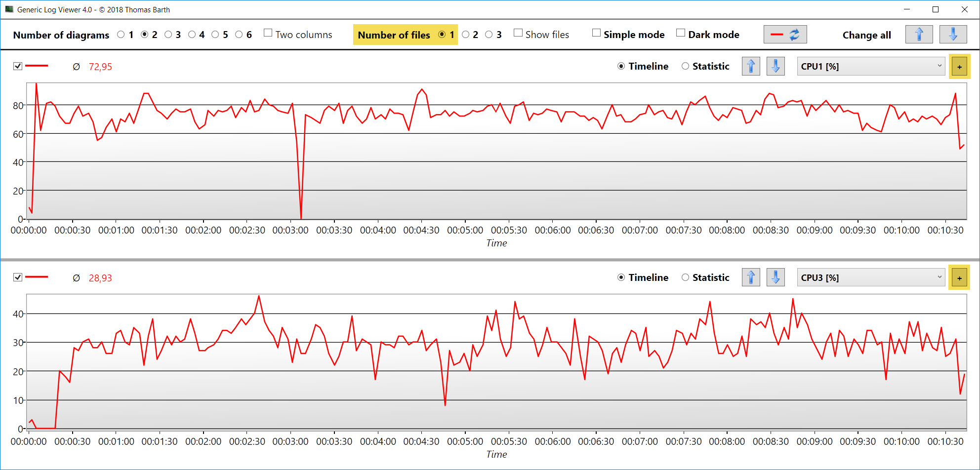Click the Change all down arrow button
This screenshot has width=980, height=470.
[x=953, y=35]
